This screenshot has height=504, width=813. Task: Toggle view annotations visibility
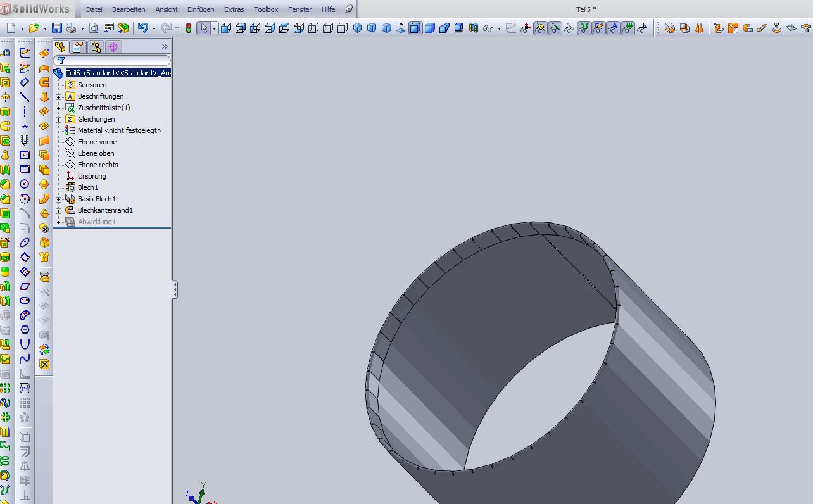tap(613, 28)
